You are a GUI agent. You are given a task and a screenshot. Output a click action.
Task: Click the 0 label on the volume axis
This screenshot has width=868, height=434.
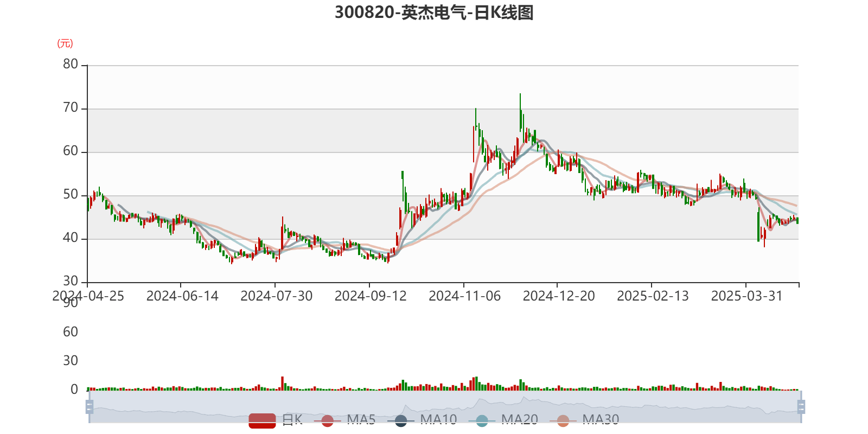[74, 390]
